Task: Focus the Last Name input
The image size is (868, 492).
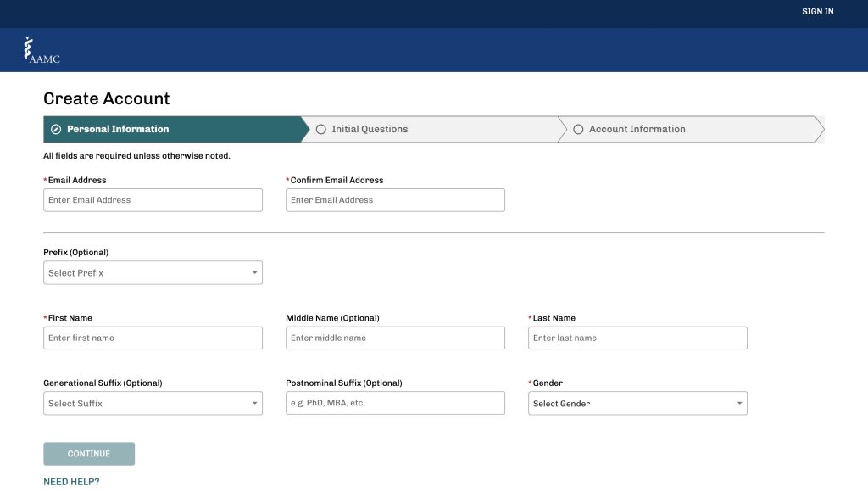Action: point(637,338)
